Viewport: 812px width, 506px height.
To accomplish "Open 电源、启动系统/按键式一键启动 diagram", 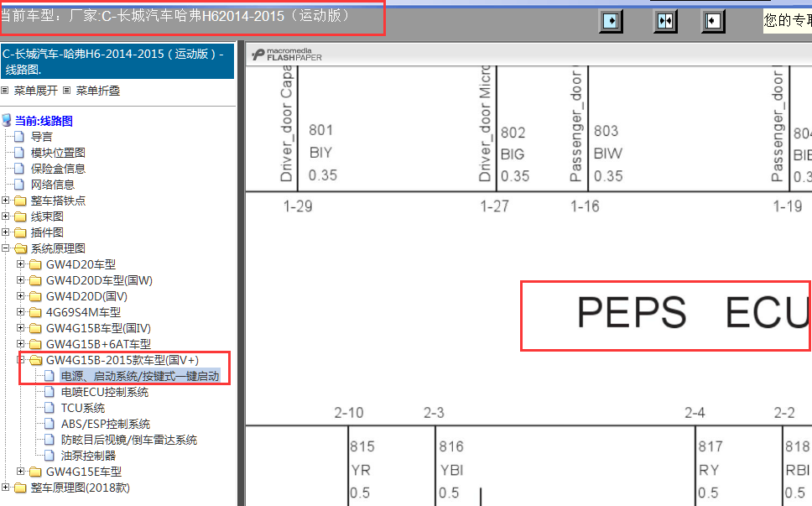I will pyautogui.click(x=140, y=376).
